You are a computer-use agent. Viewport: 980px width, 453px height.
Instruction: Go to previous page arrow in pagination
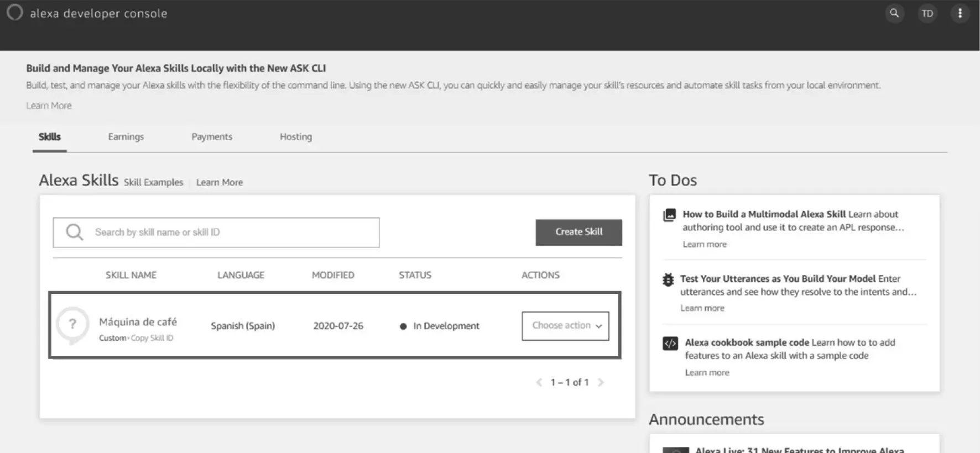(x=539, y=382)
